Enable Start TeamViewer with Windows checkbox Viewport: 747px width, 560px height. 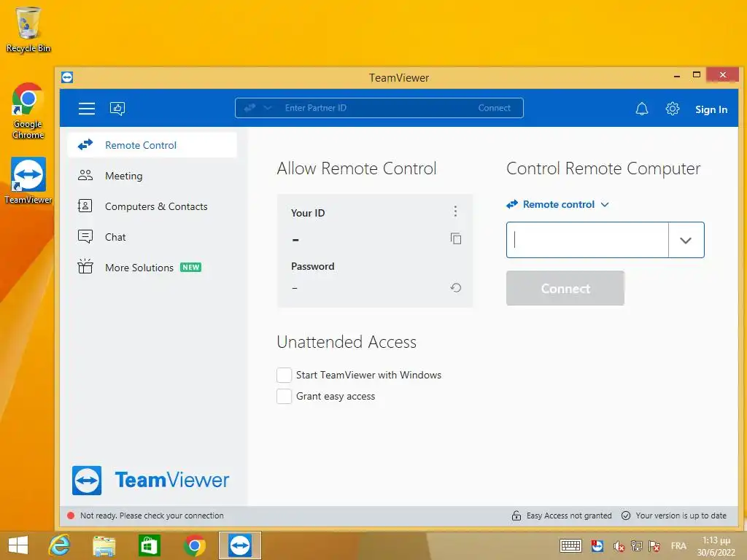[x=284, y=375]
